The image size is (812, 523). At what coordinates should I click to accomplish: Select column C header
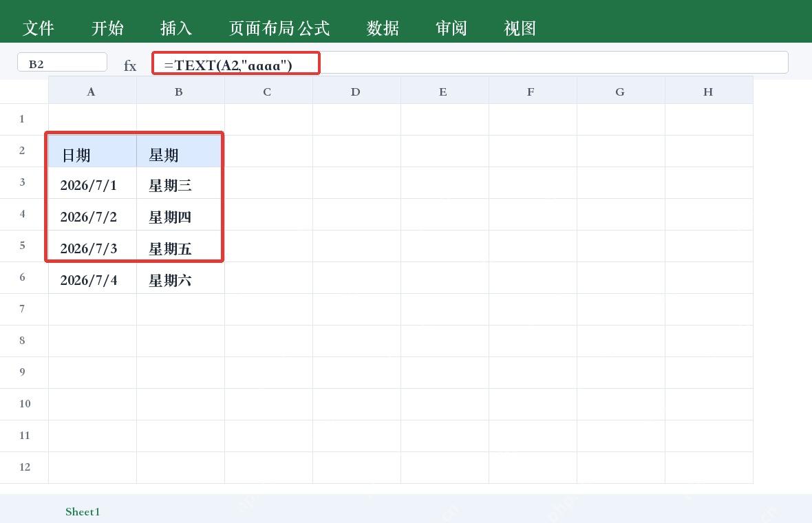tap(268, 91)
